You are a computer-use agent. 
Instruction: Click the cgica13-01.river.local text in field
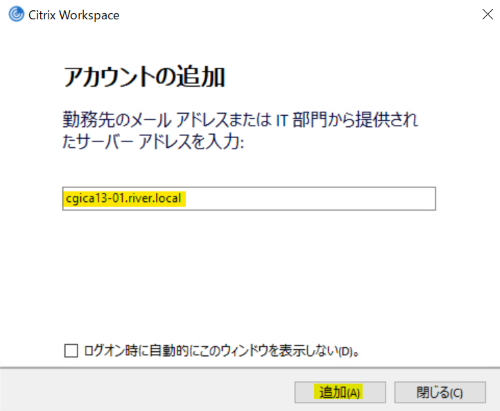[124, 198]
